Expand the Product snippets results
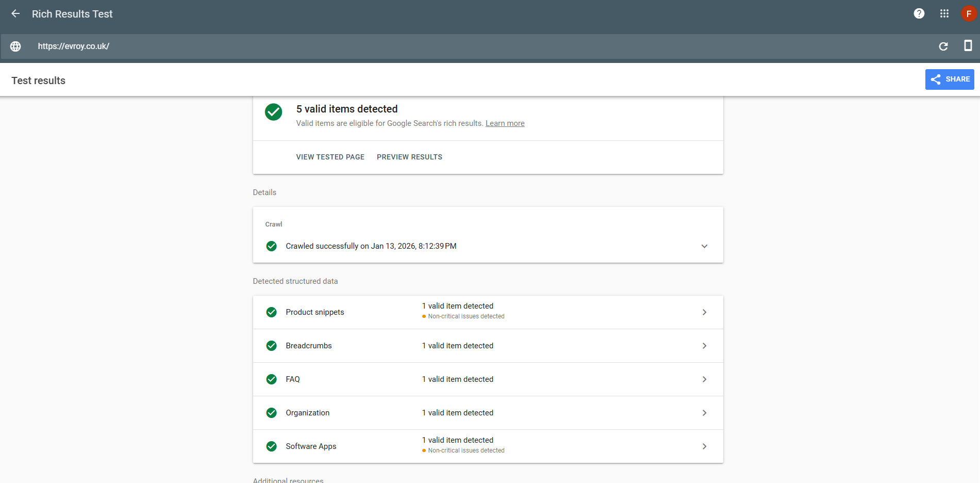The width and height of the screenshot is (980, 483). tap(704, 312)
